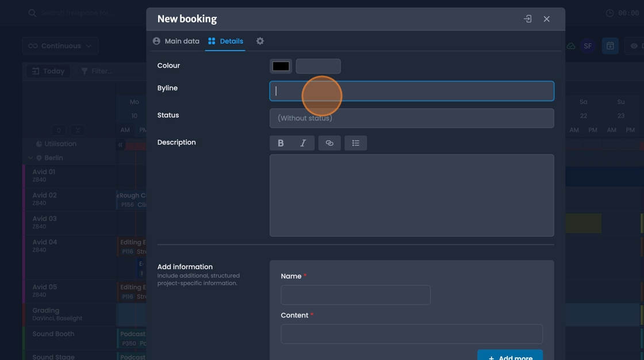Open the booking settings gear tab
Image resolution: width=644 pixels, height=360 pixels.
click(260, 41)
